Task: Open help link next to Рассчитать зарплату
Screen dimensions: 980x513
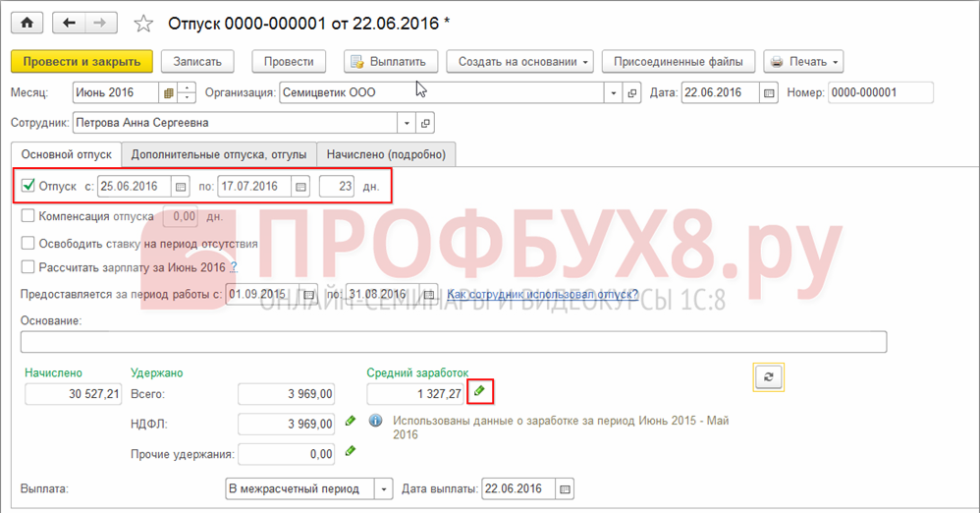Action: pos(233,267)
